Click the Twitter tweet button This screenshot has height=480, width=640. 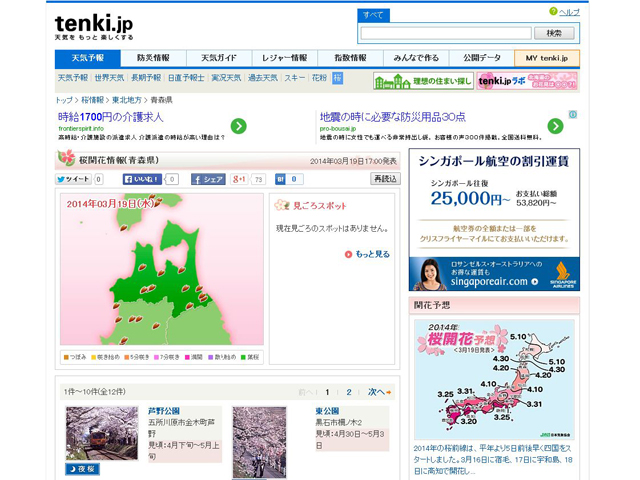(x=72, y=179)
